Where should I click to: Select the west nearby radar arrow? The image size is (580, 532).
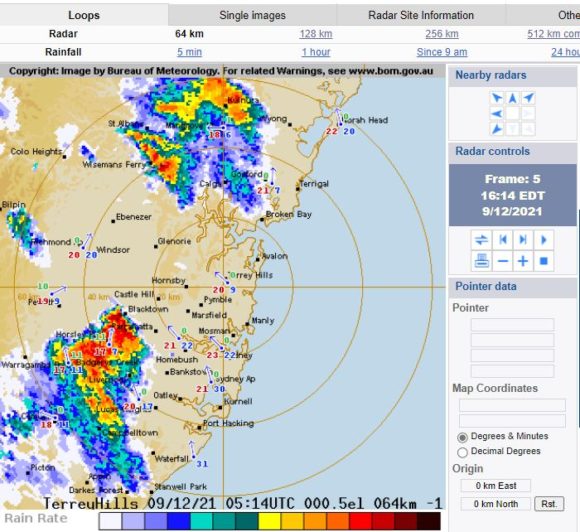click(497, 114)
